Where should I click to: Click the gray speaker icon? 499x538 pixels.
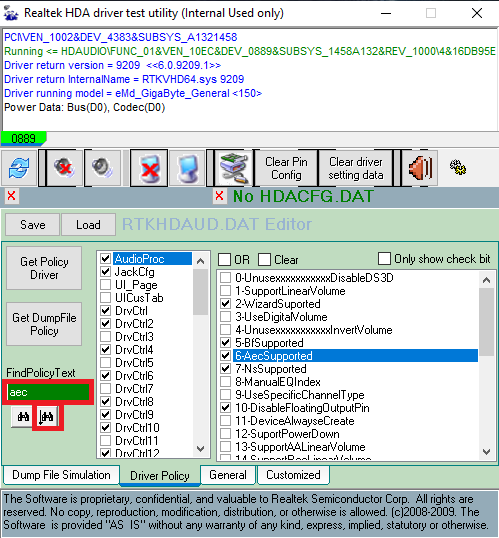point(102,168)
